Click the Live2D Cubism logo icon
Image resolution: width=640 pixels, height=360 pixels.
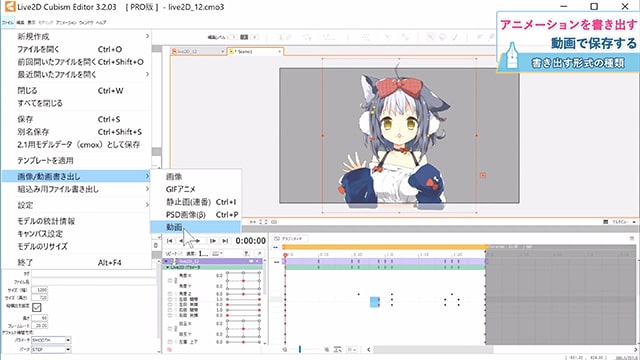[x=9, y=7]
